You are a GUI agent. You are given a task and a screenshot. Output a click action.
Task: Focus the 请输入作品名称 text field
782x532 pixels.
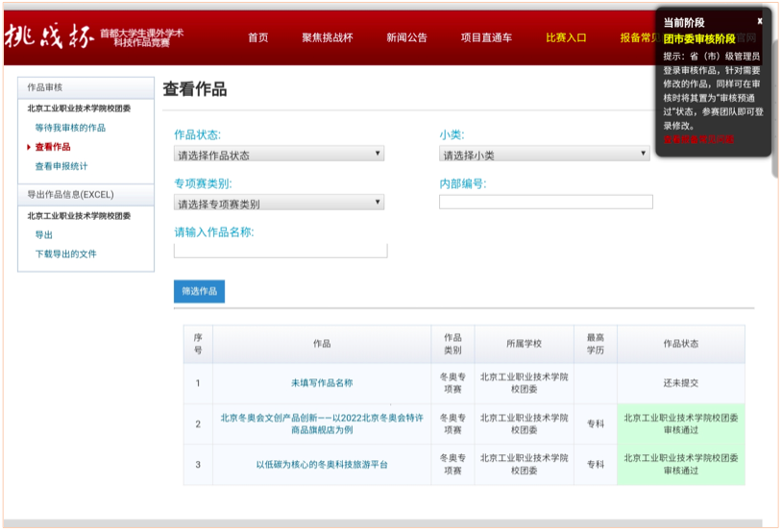click(x=281, y=251)
